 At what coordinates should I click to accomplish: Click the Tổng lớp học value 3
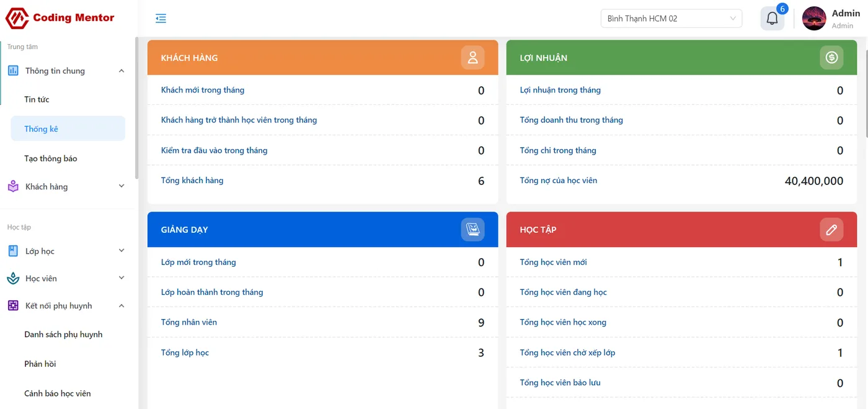click(481, 353)
